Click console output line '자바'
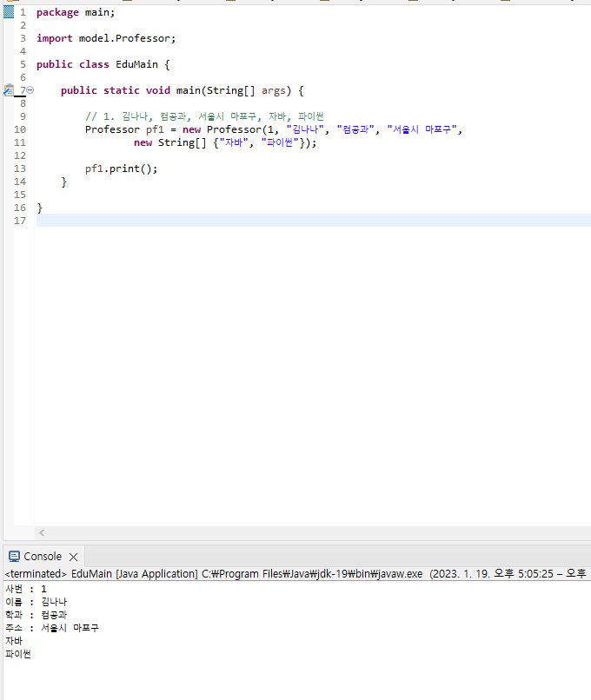This screenshot has width=591, height=700. pos(14,641)
